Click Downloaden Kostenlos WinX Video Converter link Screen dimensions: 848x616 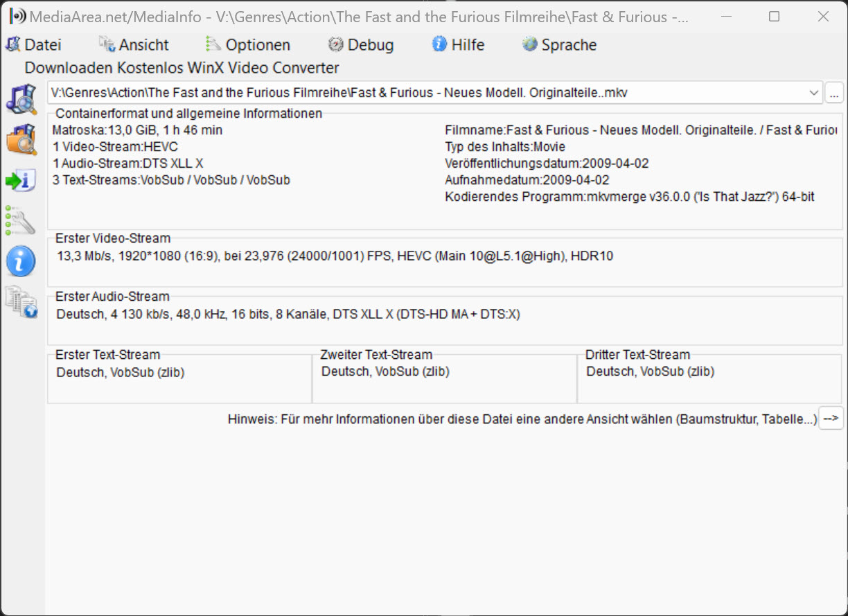[x=182, y=68]
